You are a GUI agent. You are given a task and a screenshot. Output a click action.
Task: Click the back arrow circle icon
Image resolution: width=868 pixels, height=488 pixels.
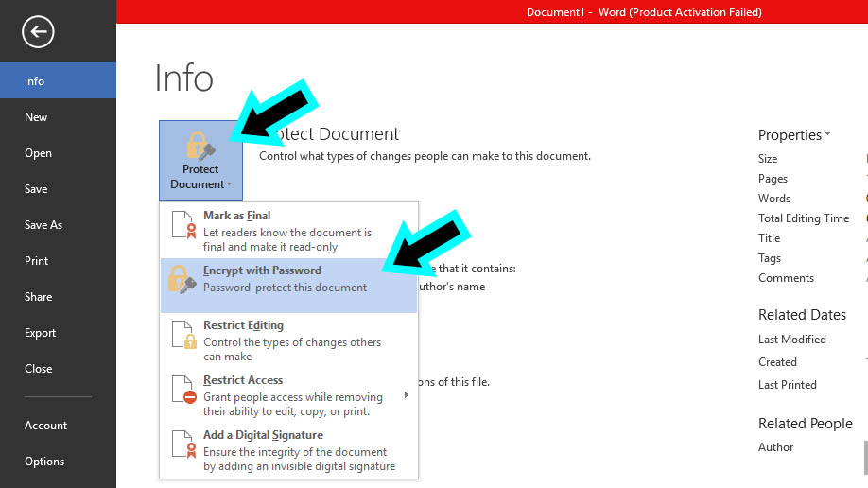coord(38,32)
